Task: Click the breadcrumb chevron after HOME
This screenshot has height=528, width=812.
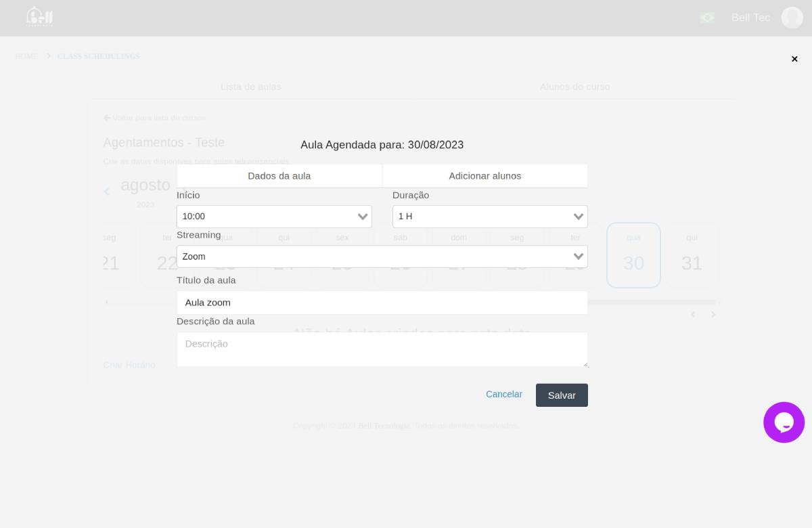Action: tap(49, 56)
